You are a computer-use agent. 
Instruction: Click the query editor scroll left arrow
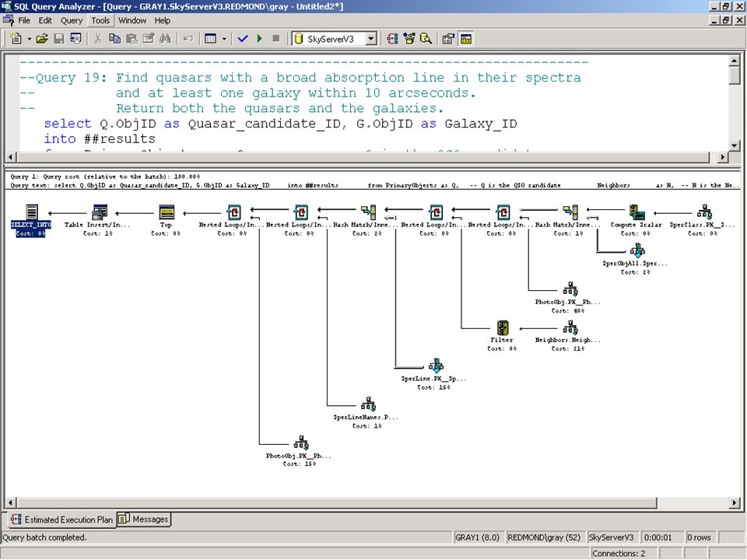10,157
